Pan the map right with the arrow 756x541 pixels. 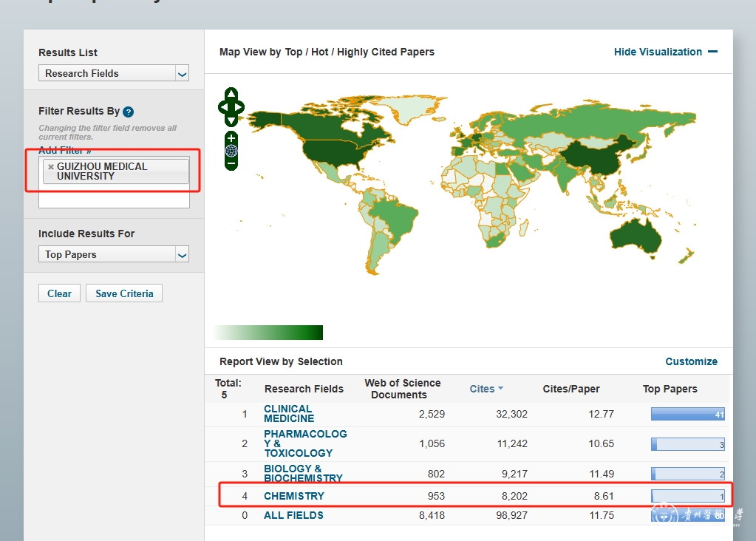241,107
